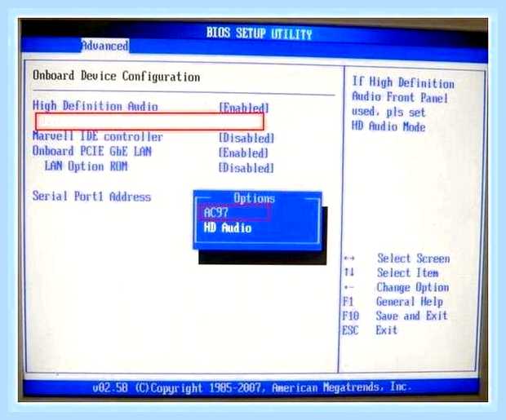Click the 'HD Audio Mode' help text
This screenshot has width=506, height=420.
click(x=388, y=126)
